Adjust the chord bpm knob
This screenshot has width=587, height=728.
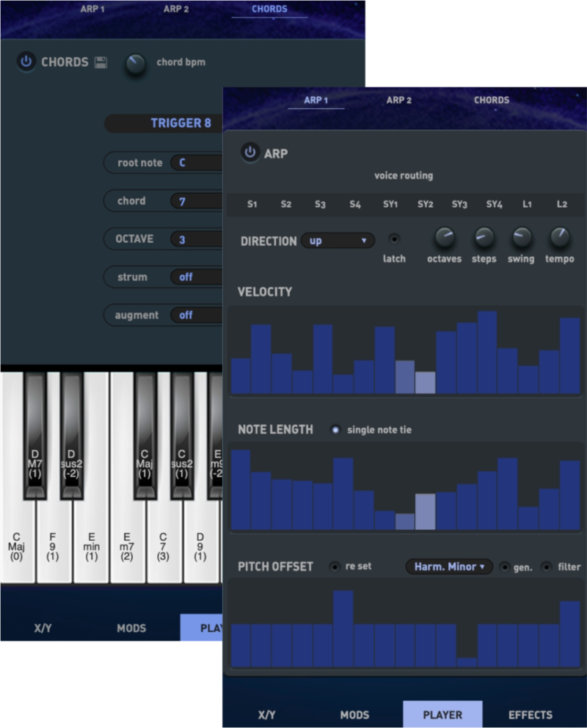[136, 64]
